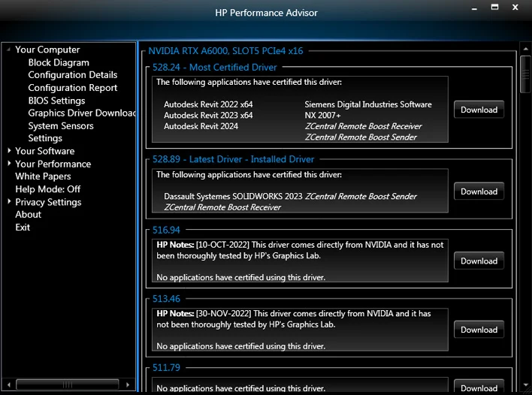Open the White Papers section
Image resolution: width=532 pixels, height=395 pixels.
(43, 176)
